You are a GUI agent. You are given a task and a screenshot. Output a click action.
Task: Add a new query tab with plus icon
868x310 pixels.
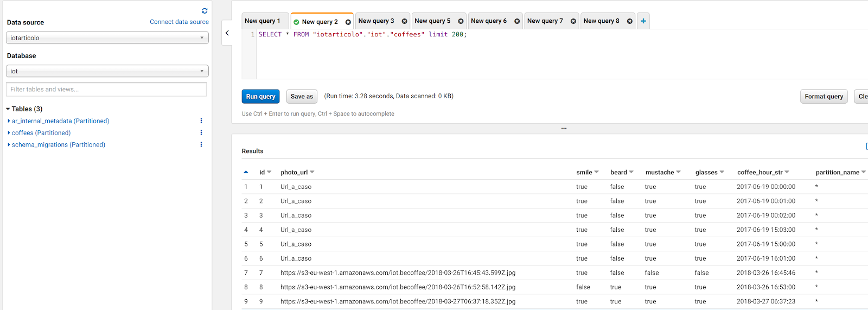coord(643,21)
